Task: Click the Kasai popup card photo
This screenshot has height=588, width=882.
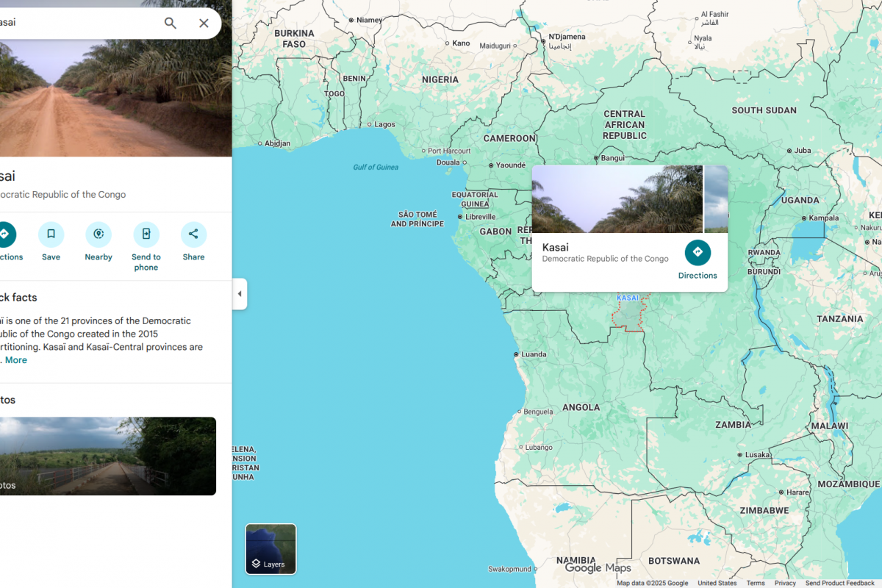Action: pos(617,199)
